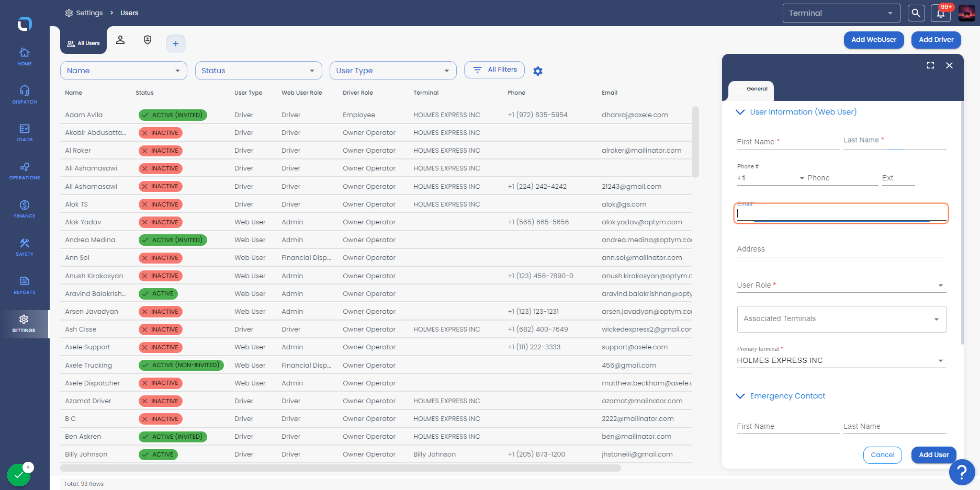Image resolution: width=980 pixels, height=490 pixels.
Task: Collapse the Emergency Contact section
Action: point(740,396)
